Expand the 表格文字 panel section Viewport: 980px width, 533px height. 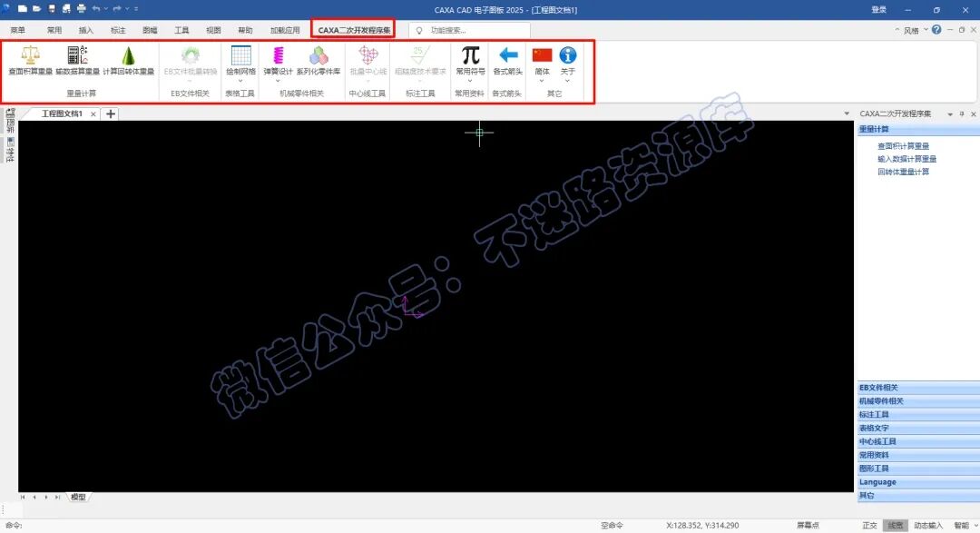click(x=917, y=429)
